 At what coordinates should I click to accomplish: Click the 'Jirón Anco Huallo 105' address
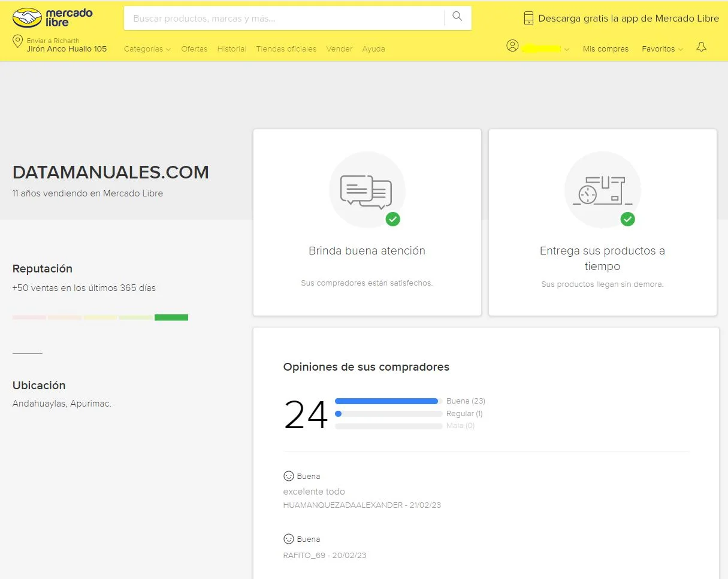tap(67, 49)
